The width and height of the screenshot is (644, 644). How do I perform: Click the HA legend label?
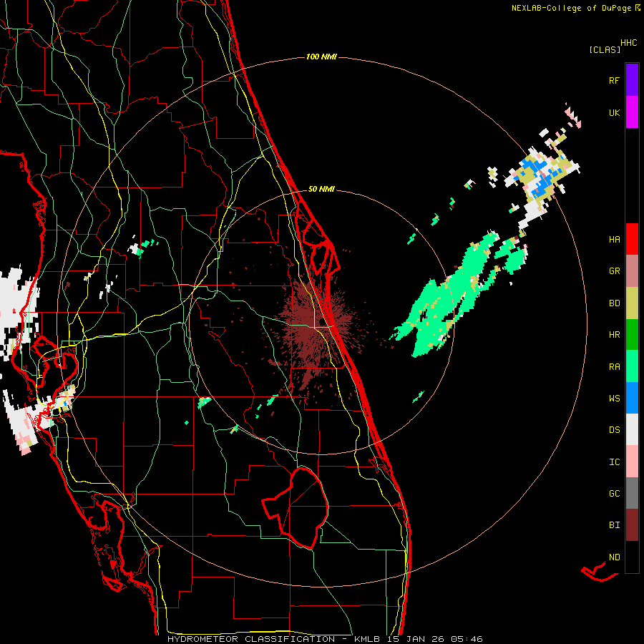(x=614, y=240)
